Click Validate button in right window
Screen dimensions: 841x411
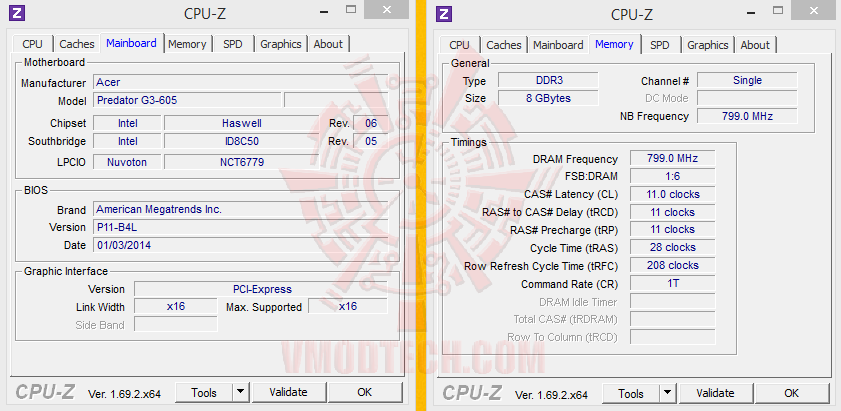point(715,394)
